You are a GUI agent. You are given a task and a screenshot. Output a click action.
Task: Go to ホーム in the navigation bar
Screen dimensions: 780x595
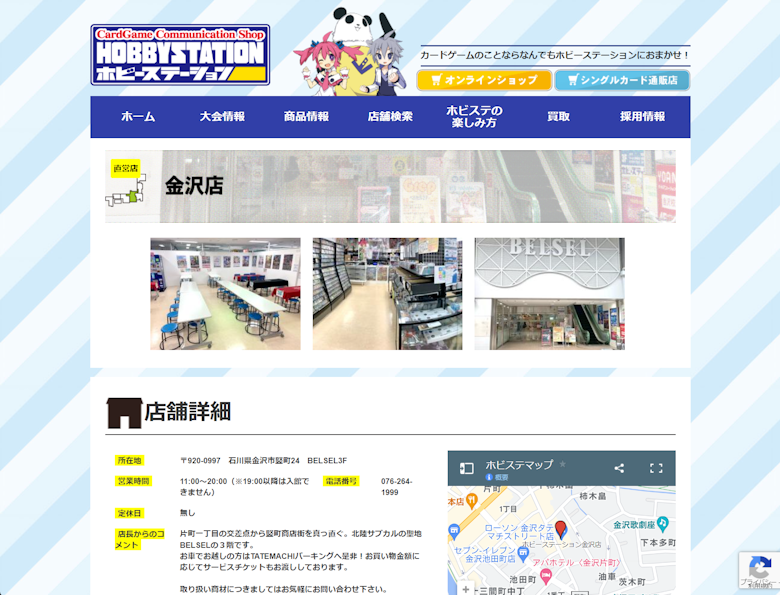click(x=138, y=117)
